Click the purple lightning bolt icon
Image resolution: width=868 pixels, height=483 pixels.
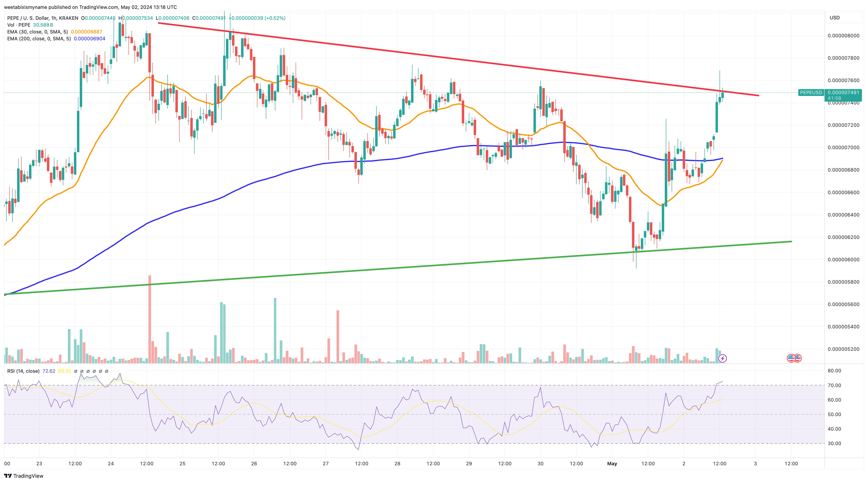click(722, 358)
